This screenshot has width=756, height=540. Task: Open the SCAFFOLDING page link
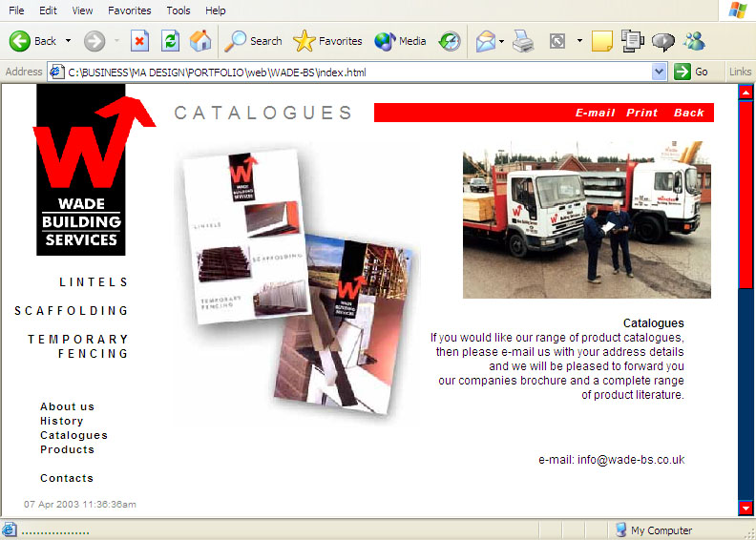coord(72,311)
